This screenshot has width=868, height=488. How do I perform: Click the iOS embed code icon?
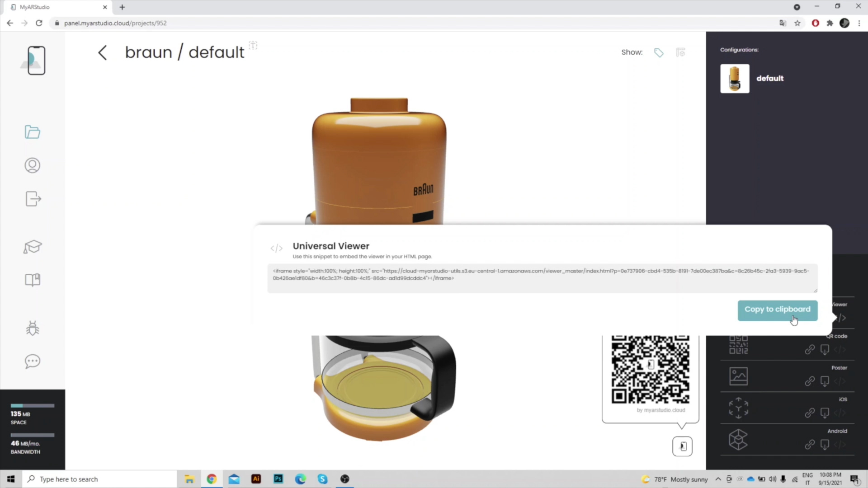click(x=840, y=413)
